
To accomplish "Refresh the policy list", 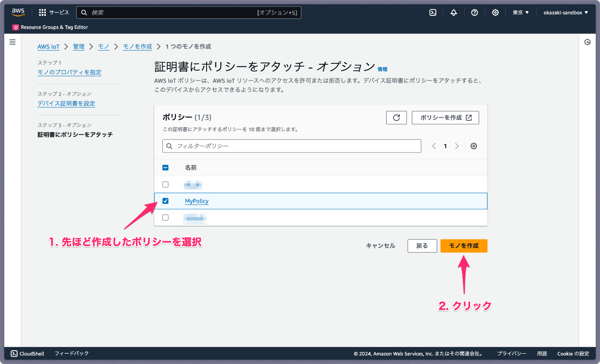I will coord(396,118).
